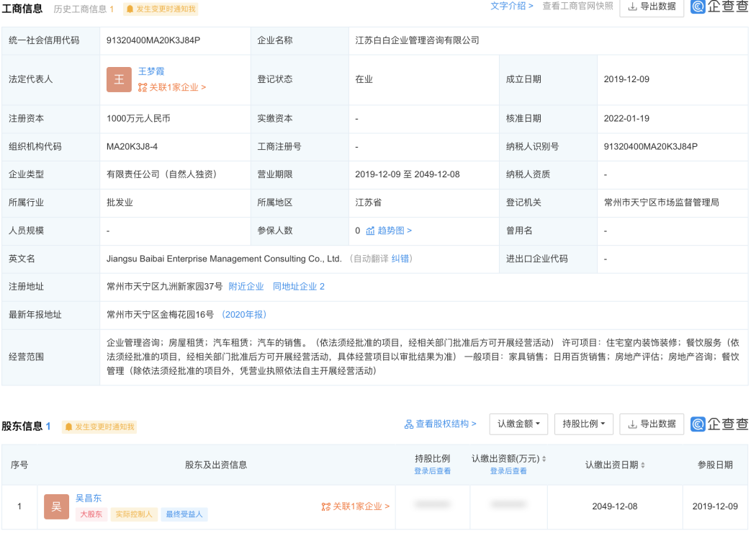The height and width of the screenshot is (536, 756).
Task: Click the 大股东 tag
Action: [x=91, y=515]
